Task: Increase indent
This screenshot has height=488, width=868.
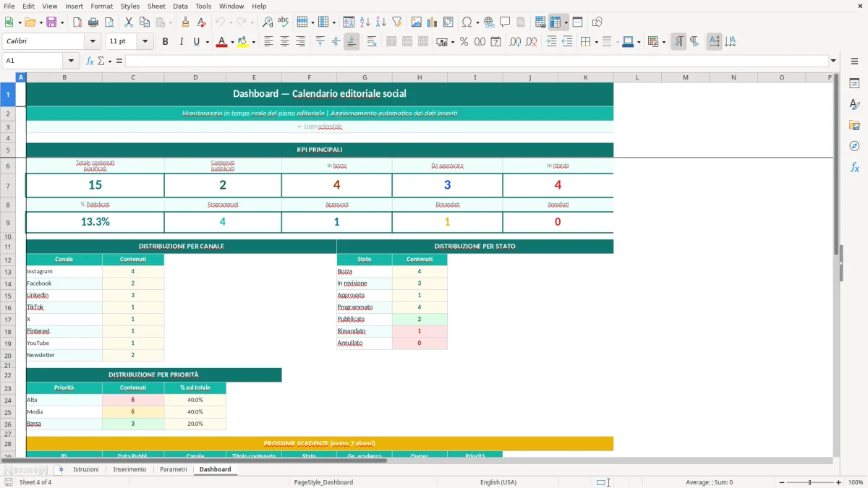Action: pyautogui.click(x=551, y=42)
